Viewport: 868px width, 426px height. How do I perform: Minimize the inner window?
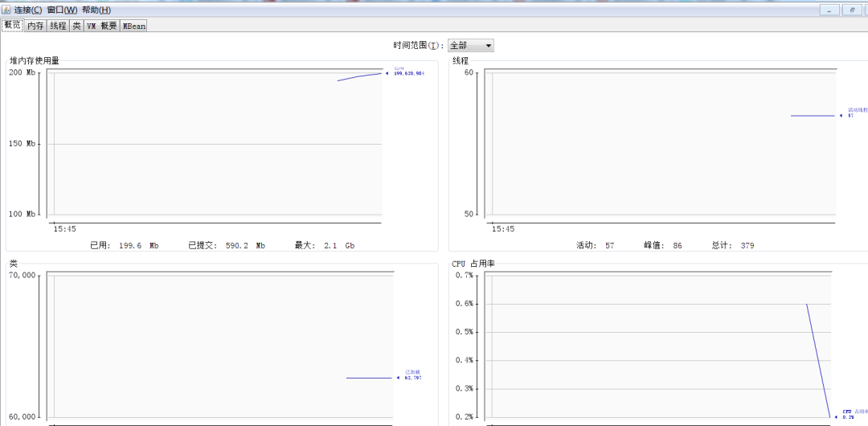[x=829, y=10]
